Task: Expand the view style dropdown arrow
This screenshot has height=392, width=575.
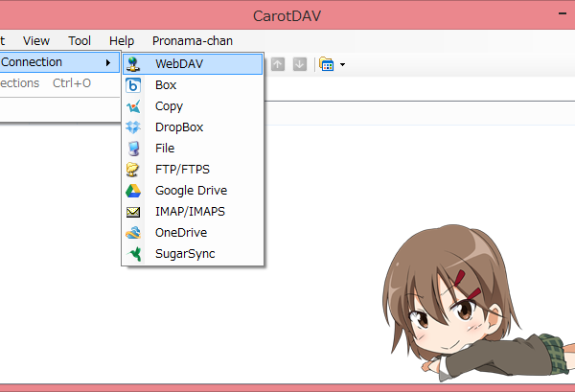Action: point(342,65)
